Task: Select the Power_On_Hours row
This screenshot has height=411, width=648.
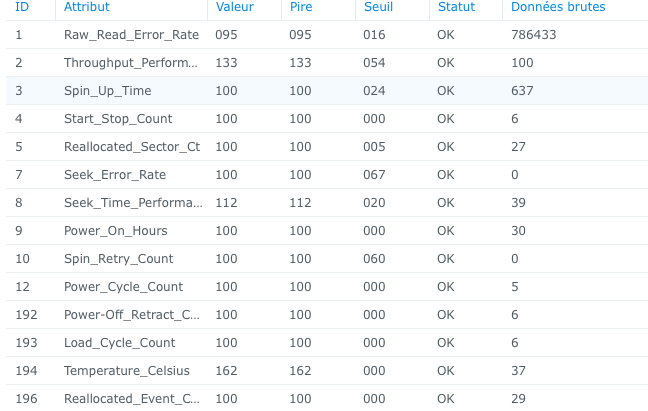Action: (x=327, y=231)
